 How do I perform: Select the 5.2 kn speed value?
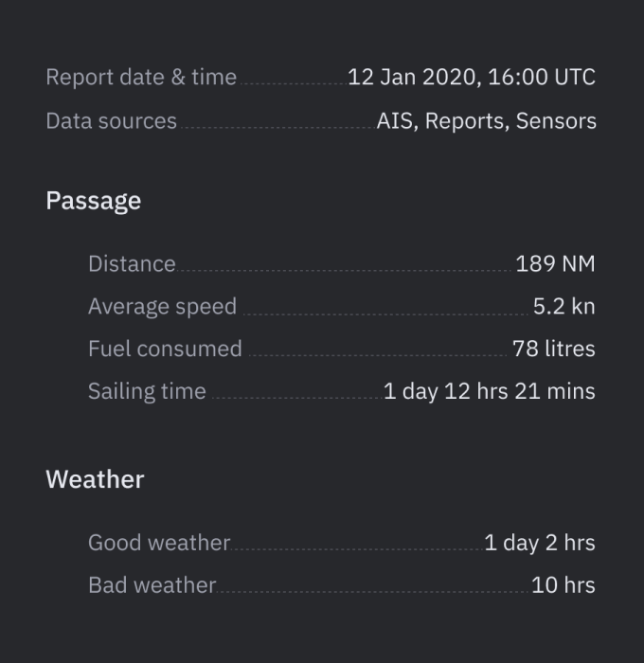point(564,306)
